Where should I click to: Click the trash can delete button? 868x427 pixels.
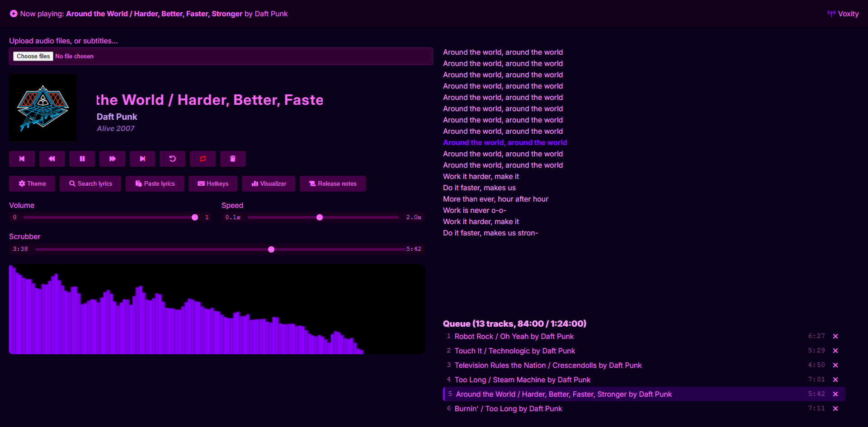click(x=233, y=159)
